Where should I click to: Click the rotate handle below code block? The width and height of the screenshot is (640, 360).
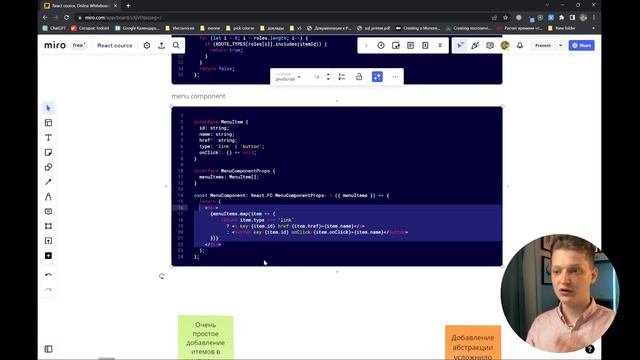pyautogui.click(x=162, y=276)
